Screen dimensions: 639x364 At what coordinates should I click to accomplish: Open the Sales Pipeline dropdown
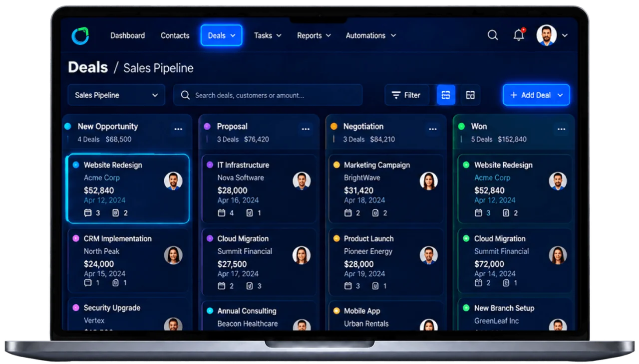coord(116,95)
